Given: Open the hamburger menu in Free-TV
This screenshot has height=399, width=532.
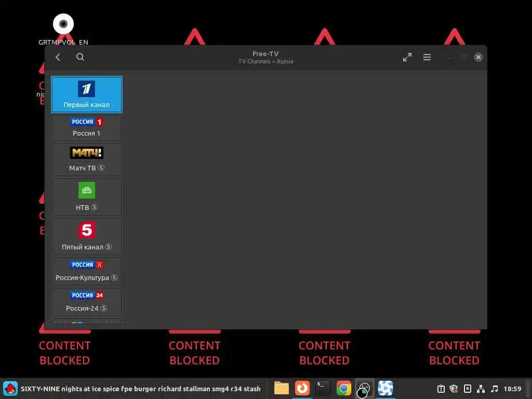Looking at the screenshot, I should [x=427, y=57].
